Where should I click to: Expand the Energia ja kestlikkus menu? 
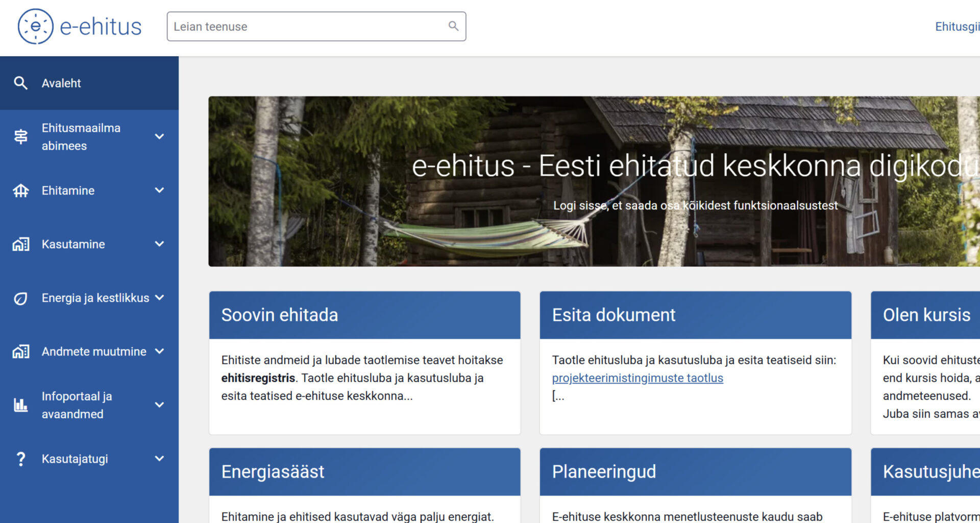coord(160,298)
